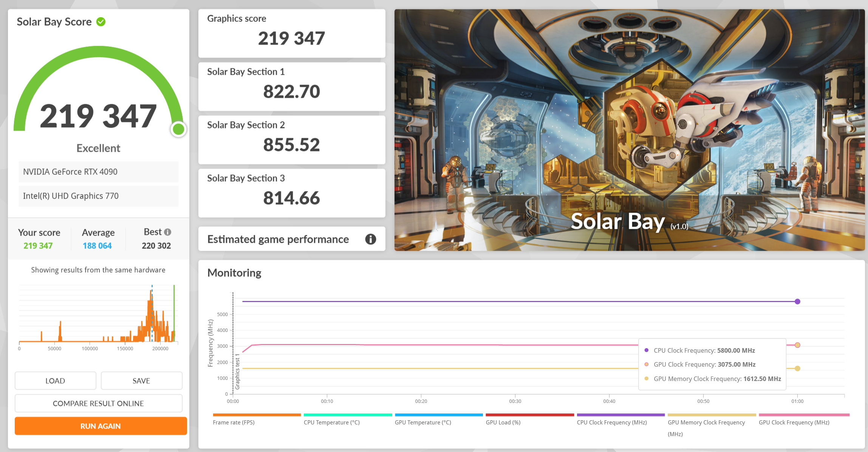Click Solar Bay Section 3 value 814.66
The image size is (868, 452).
click(x=291, y=198)
